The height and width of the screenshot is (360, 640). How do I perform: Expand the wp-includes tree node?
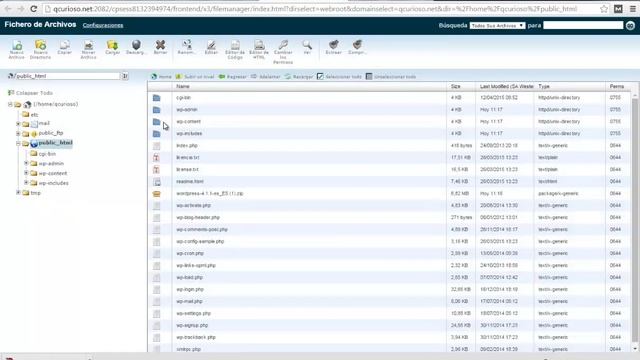pos(27,183)
